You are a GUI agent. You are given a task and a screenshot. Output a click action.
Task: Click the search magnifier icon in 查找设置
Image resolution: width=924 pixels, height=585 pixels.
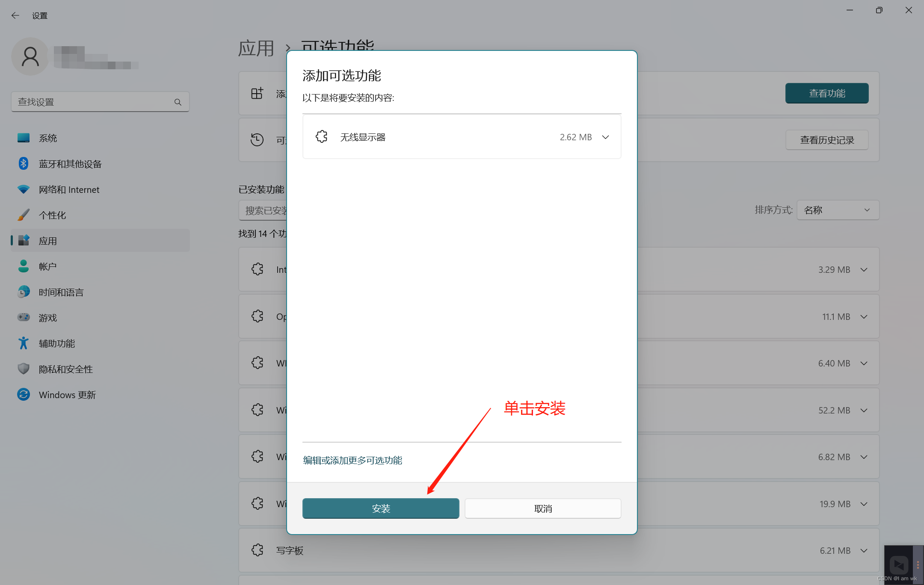pos(178,102)
